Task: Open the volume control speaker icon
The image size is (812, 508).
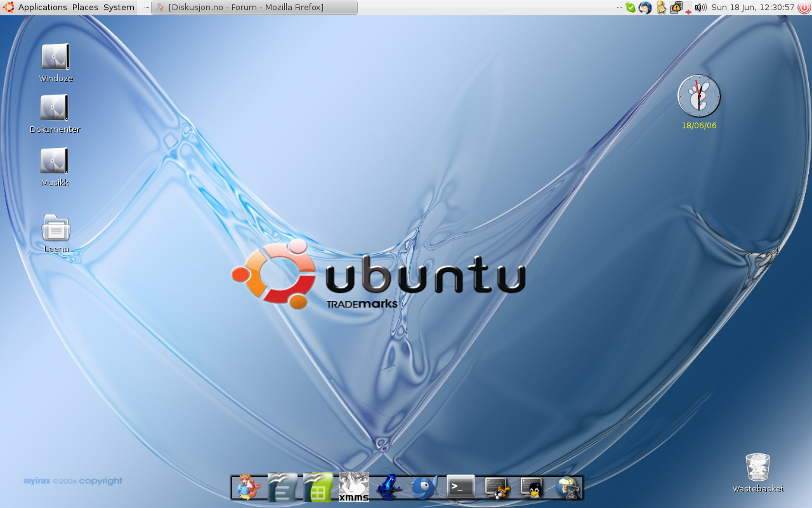Action: [x=700, y=8]
